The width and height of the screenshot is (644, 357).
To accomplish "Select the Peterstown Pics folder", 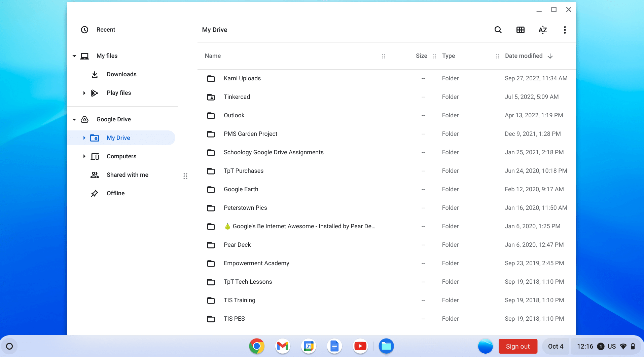I will point(387,208).
